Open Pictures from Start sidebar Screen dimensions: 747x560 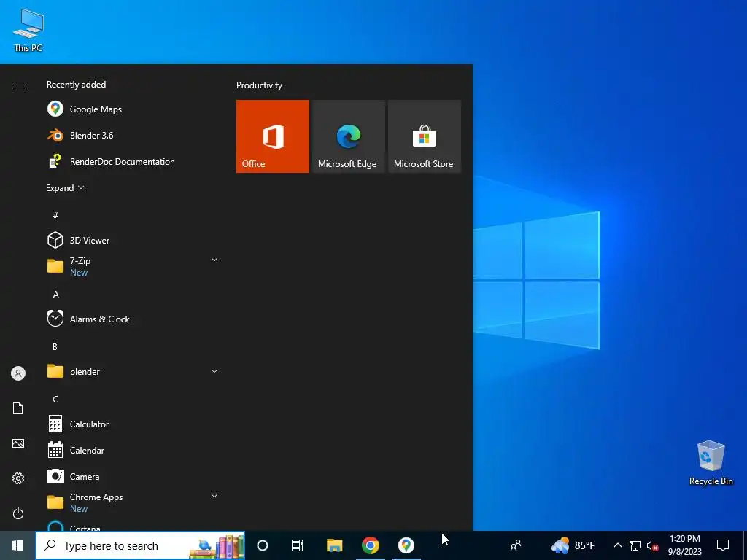[18, 443]
